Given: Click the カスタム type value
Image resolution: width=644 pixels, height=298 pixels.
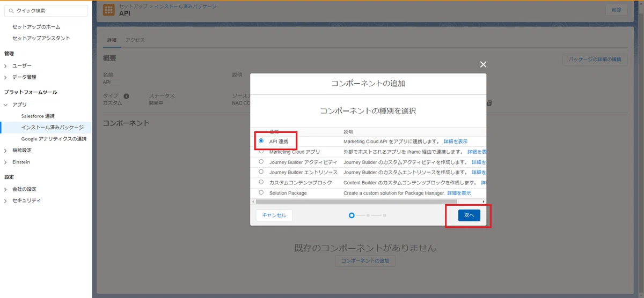Looking at the screenshot, I should pos(113,103).
